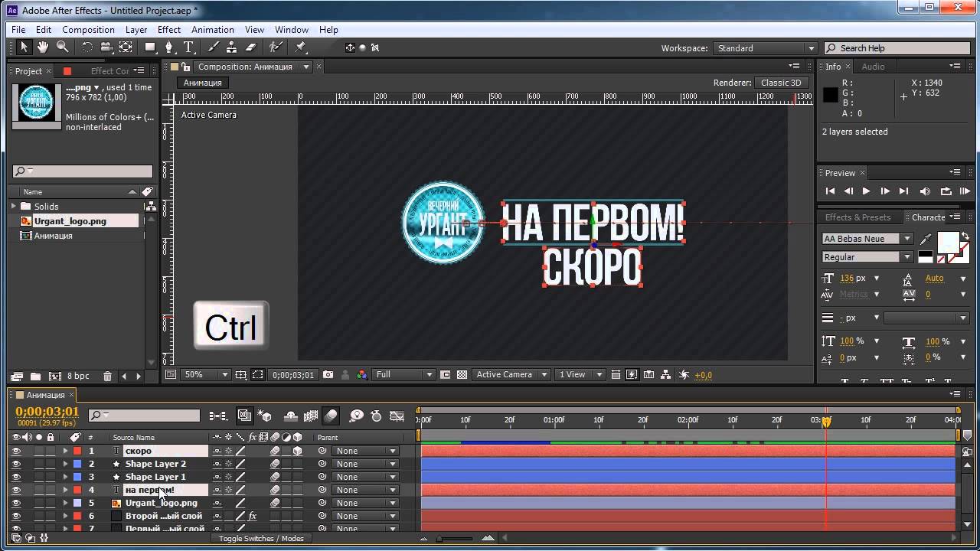
Task: Select the Hand tool
Action: pyautogui.click(x=43, y=47)
